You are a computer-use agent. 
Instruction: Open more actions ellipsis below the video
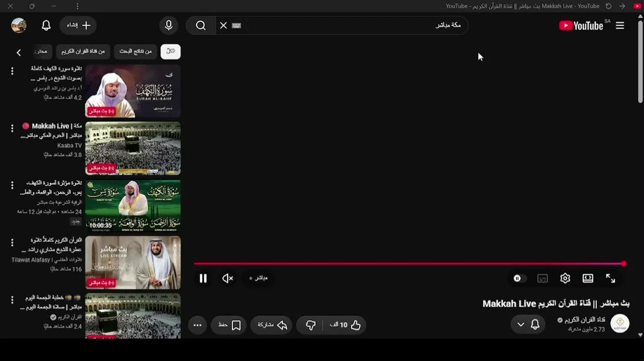click(x=198, y=325)
